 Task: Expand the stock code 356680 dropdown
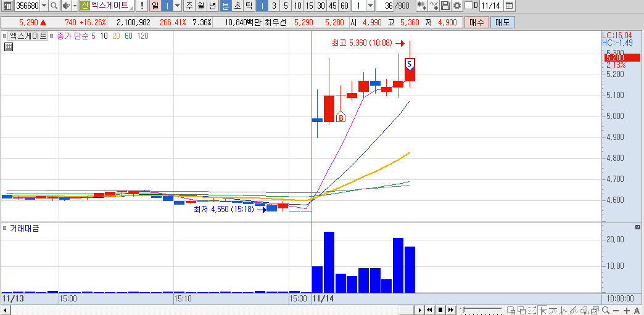44,6
